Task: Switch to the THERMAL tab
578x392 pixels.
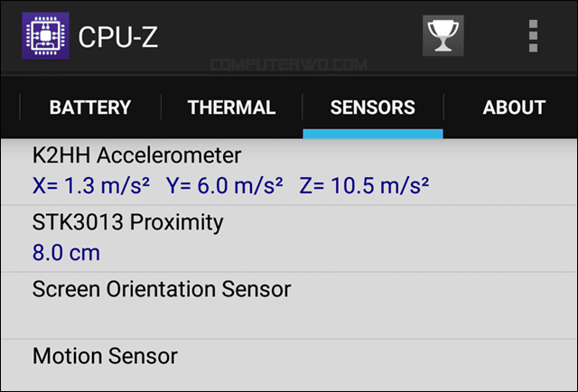Action: pos(231,107)
